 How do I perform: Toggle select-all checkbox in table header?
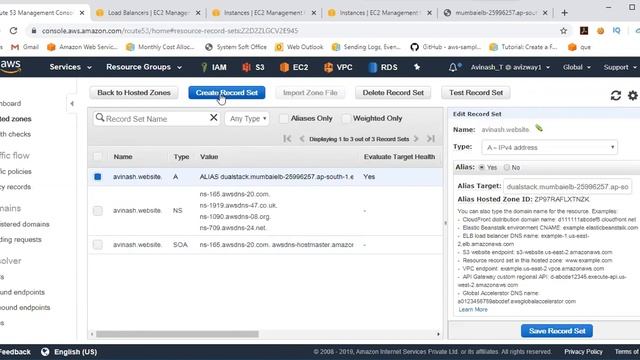coord(98,156)
